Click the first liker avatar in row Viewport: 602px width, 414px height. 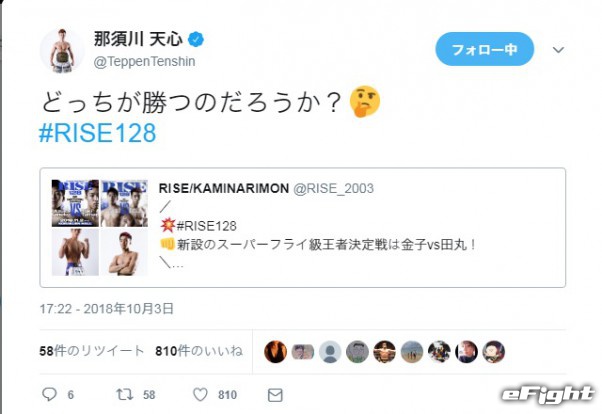pos(275,351)
